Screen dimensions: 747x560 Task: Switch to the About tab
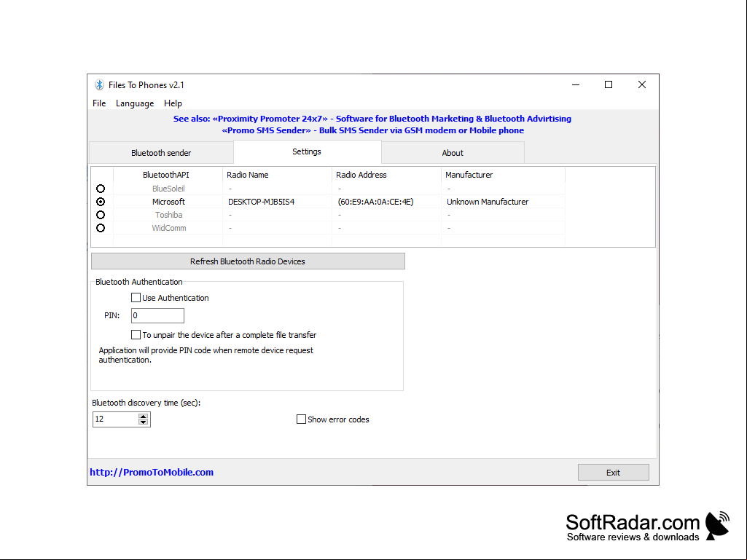point(453,153)
